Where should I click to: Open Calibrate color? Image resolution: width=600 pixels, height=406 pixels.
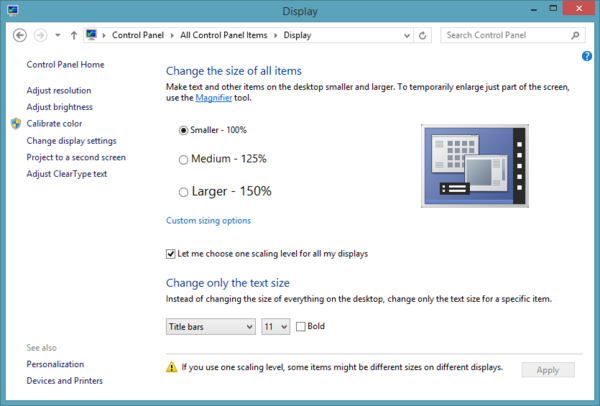coord(54,124)
